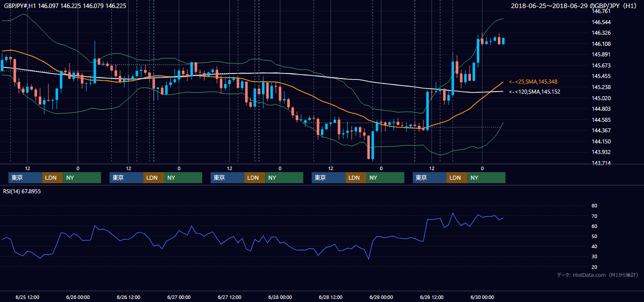Click RSI scale value 30
The width and height of the screenshot is (644, 302).
595,256
